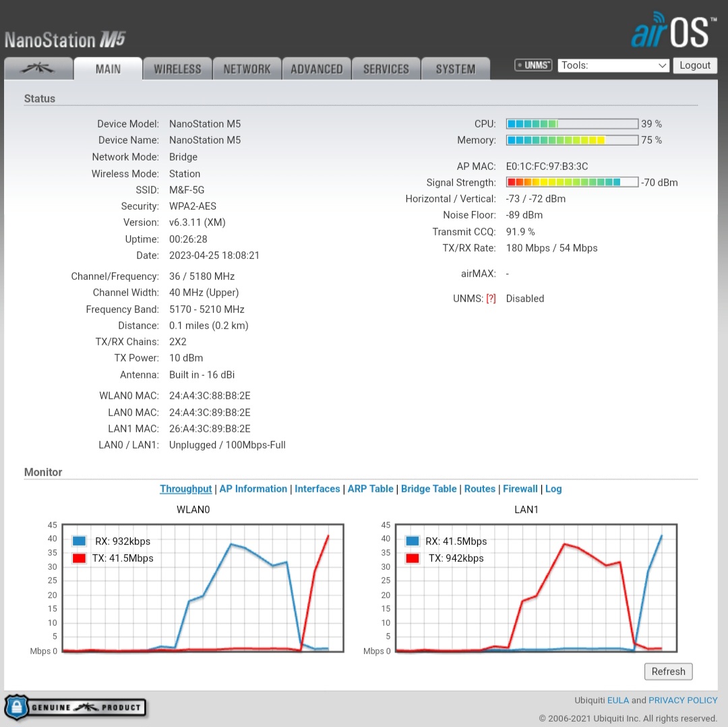Select the Network Mode value Bridge
Viewport: 728px width, 727px height.
[183, 157]
